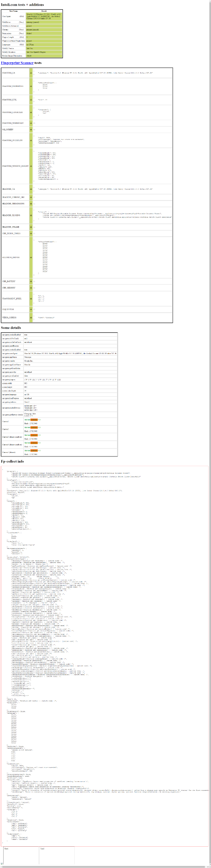This screenshot has width=211, height=868.
Task: Select the Permissions row label
Action: point(7,33)
